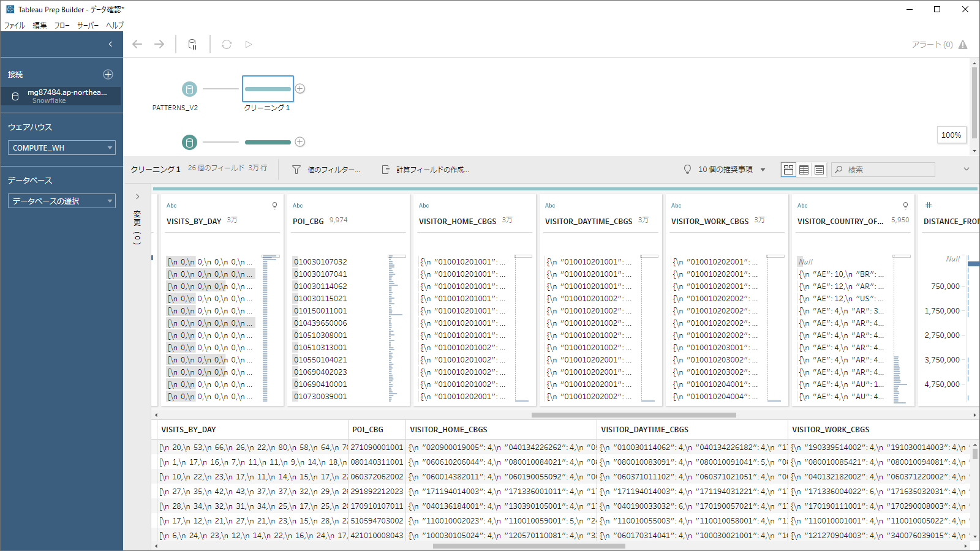Click the undo back arrow in toolbar
The height and width of the screenshot is (551, 980).
click(x=137, y=44)
